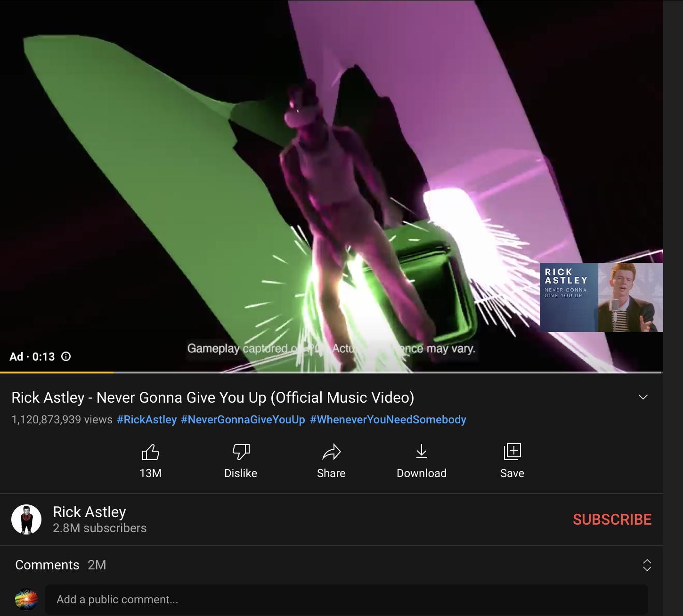Open Rick Astley channel avatar
The height and width of the screenshot is (616, 683).
(x=26, y=519)
